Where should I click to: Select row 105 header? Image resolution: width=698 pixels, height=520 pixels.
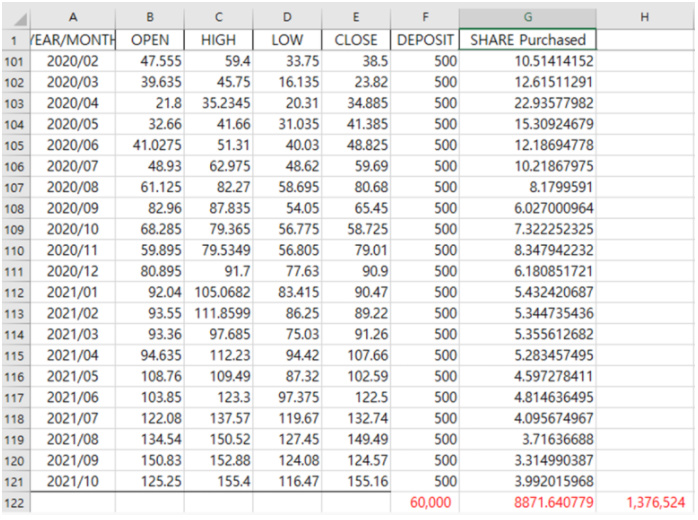[15, 145]
